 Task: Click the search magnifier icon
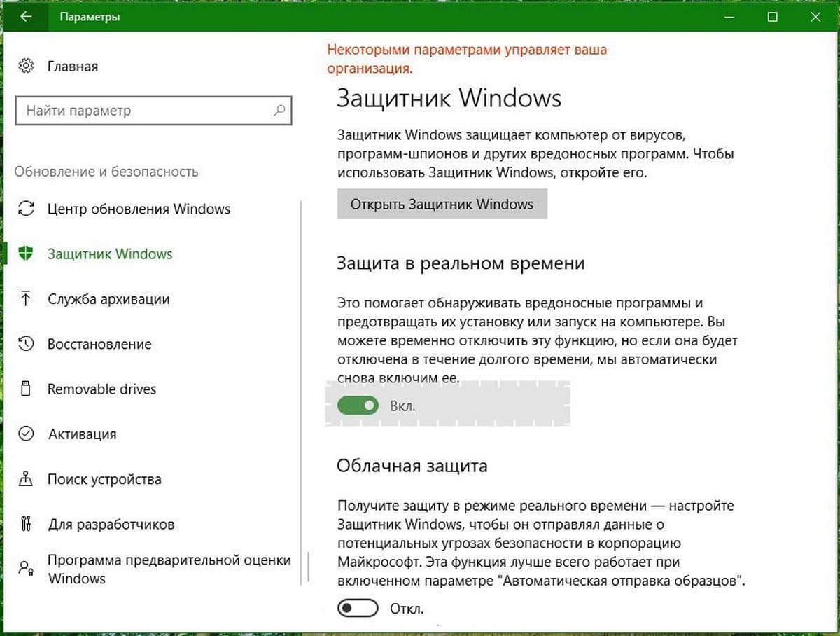click(279, 110)
